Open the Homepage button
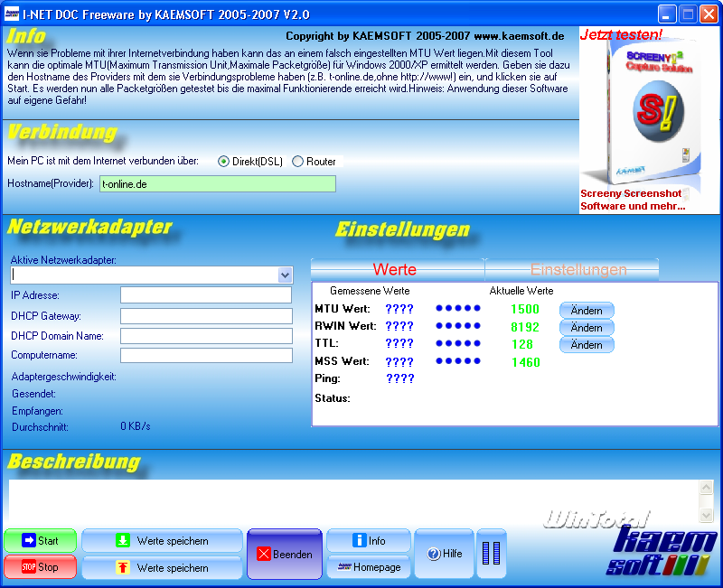The height and width of the screenshot is (588, 723). click(x=369, y=567)
